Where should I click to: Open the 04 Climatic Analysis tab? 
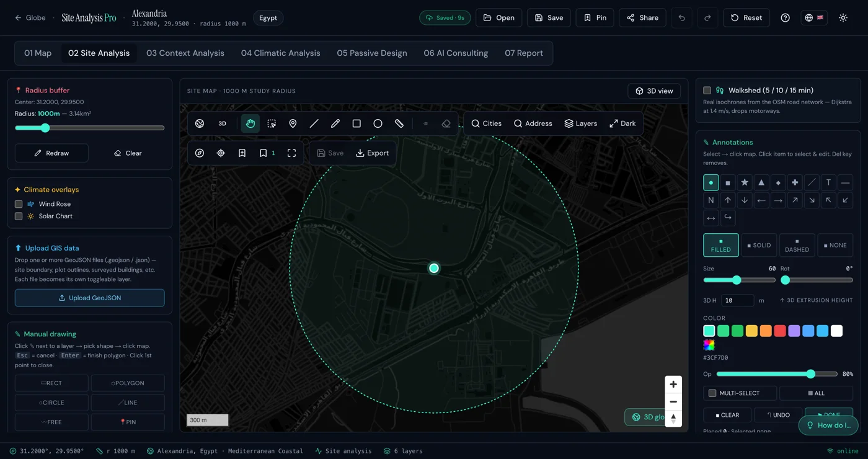coord(281,53)
